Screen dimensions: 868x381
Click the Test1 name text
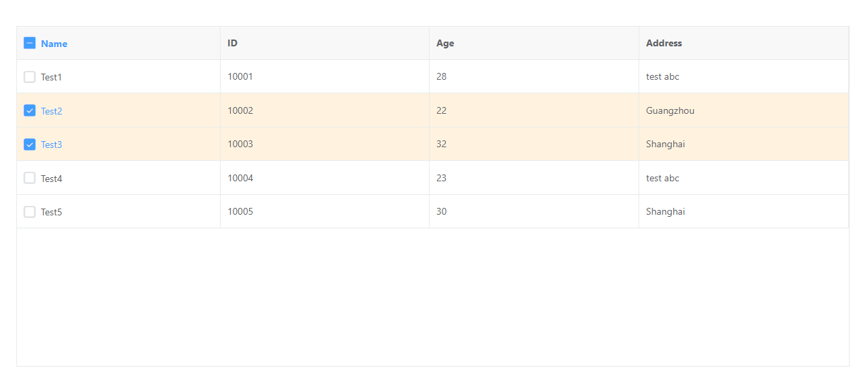click(x=51, y=77)
